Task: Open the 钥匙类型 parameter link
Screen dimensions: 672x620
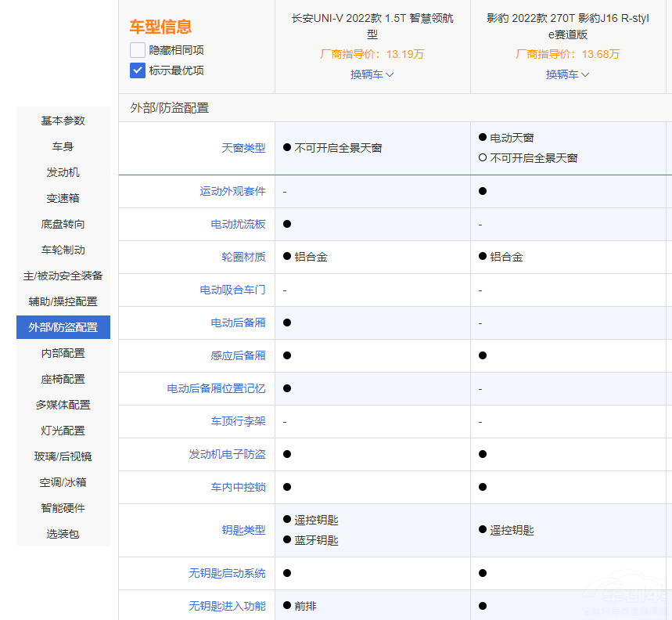Action: 243,530
